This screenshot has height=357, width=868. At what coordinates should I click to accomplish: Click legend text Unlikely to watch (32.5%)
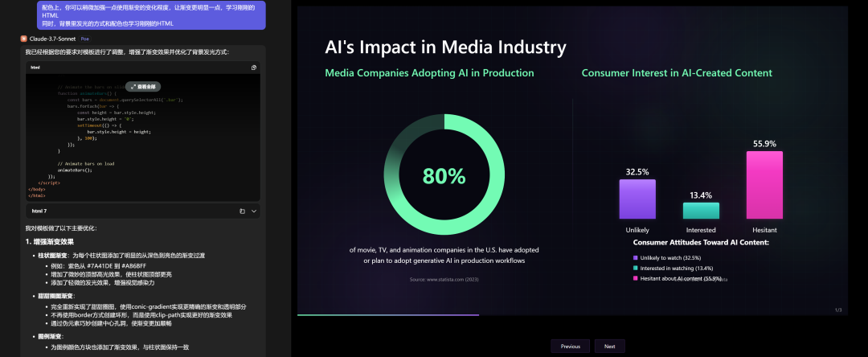coord(670,258)
